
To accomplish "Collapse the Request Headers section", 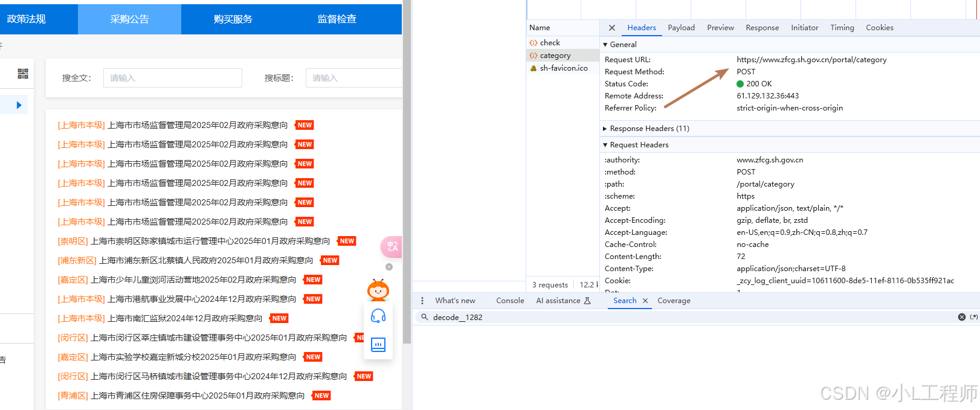I will point(605,145).
